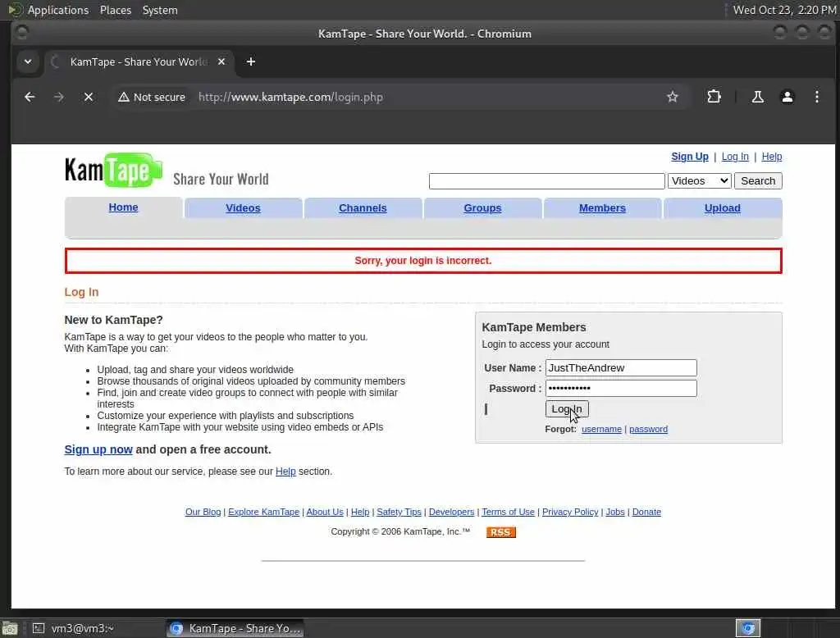
Task: Click the Search button
Action: pyautogui.click(x=758, y=181)
